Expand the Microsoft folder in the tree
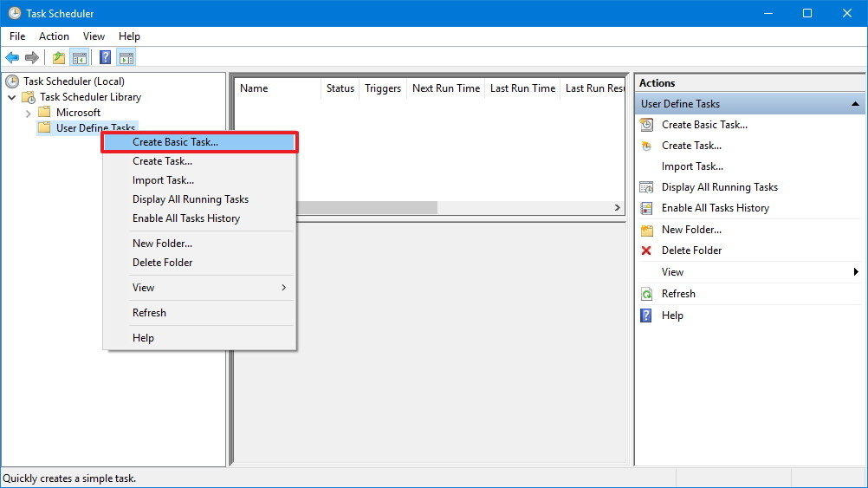868x488 pixels. [x=29, y=113]
